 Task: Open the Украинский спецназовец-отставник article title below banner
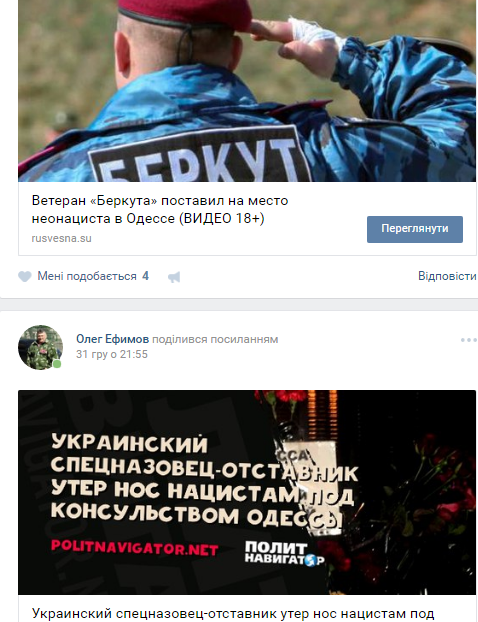pos(233,614)
